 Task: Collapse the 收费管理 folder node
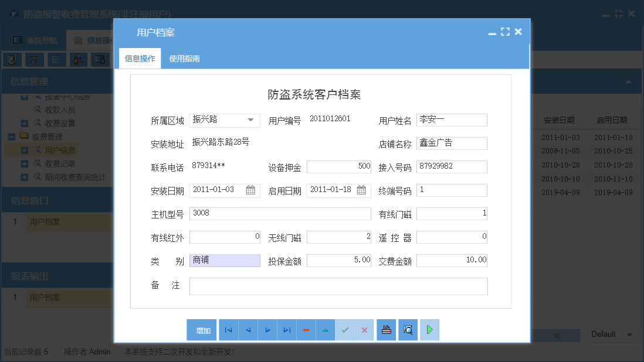(13, 136)
